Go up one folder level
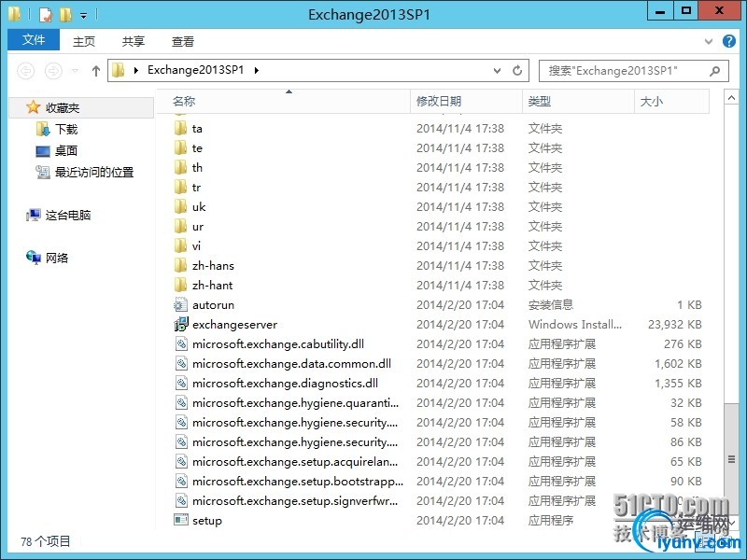This screenshot has height=560, width=747. click(x=96, y=71)
